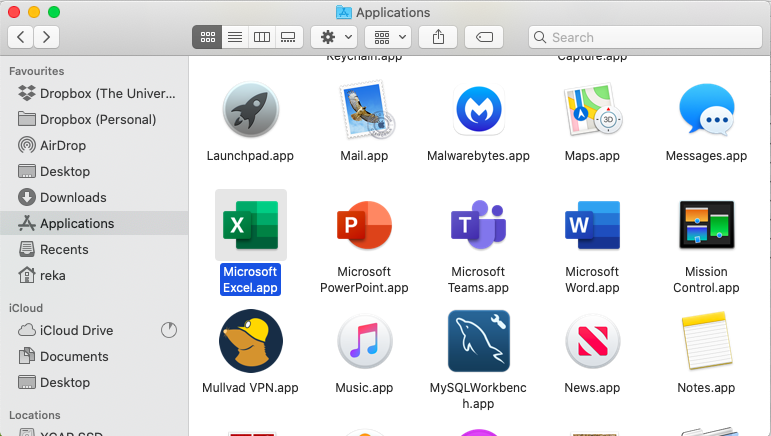Select the Malwarebytes.app icon

[478, 110]
